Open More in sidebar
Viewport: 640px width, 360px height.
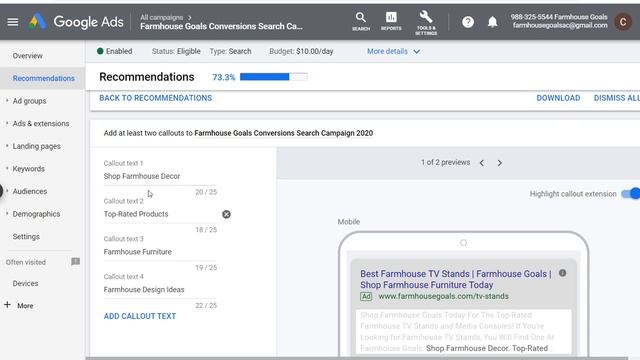25,306
